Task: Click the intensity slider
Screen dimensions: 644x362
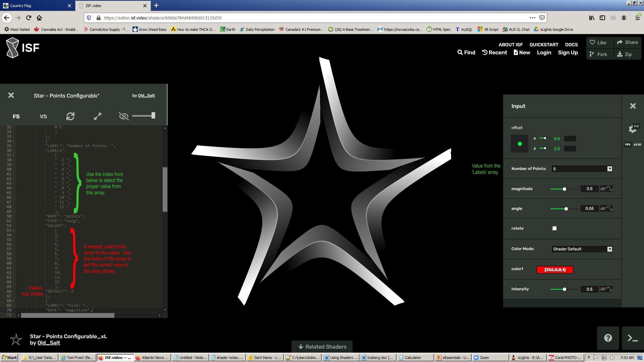Action: tap(564, 289)
